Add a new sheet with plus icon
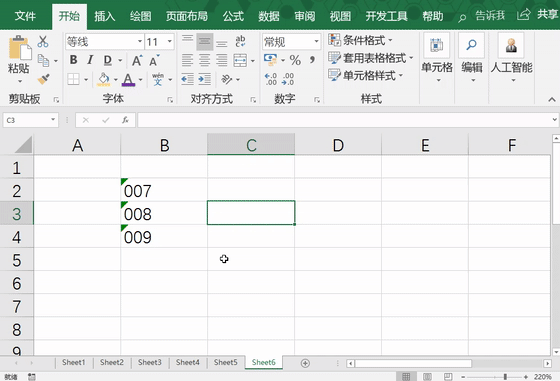 point(305,363)
